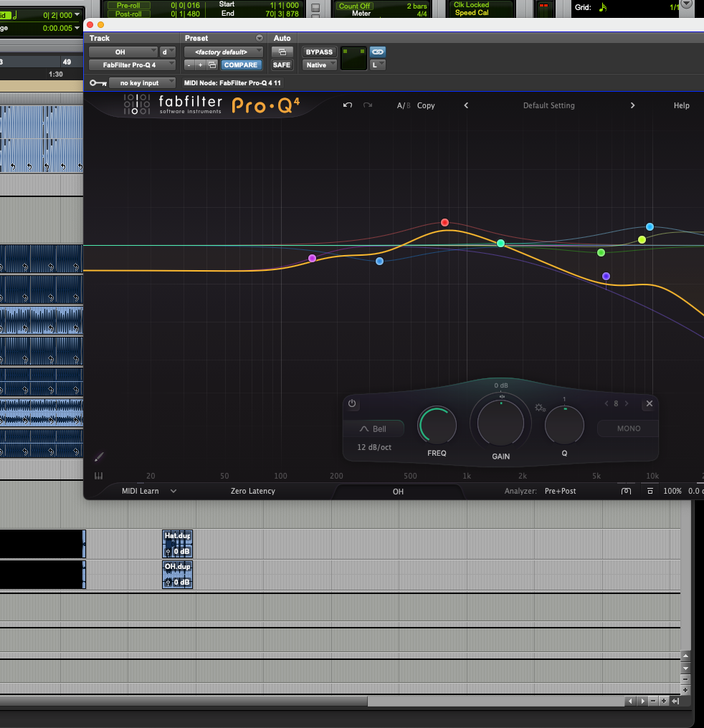Open the L channel selector dropdown
This screenshot has height=728, width=704.
tap(378, 65)
